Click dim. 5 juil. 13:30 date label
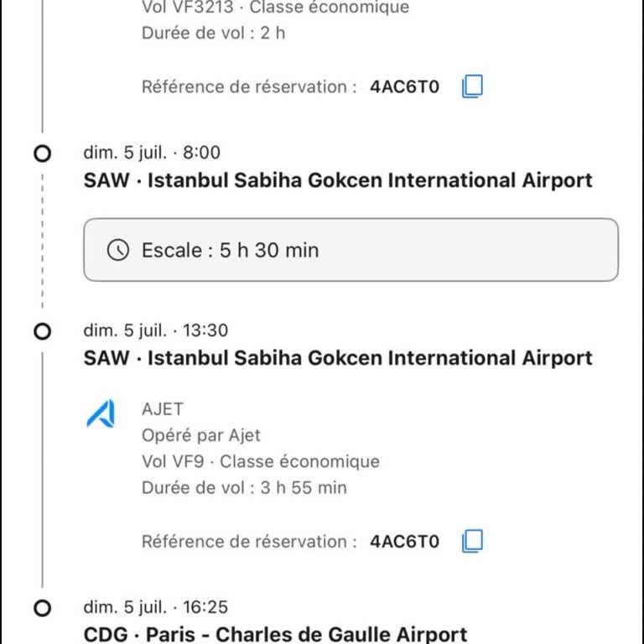This screenshot has width=644, height=644. coord(156,330)
